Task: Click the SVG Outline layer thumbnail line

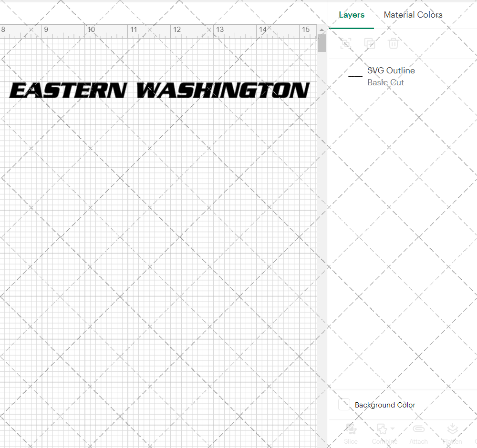Action: click(355, 76)
